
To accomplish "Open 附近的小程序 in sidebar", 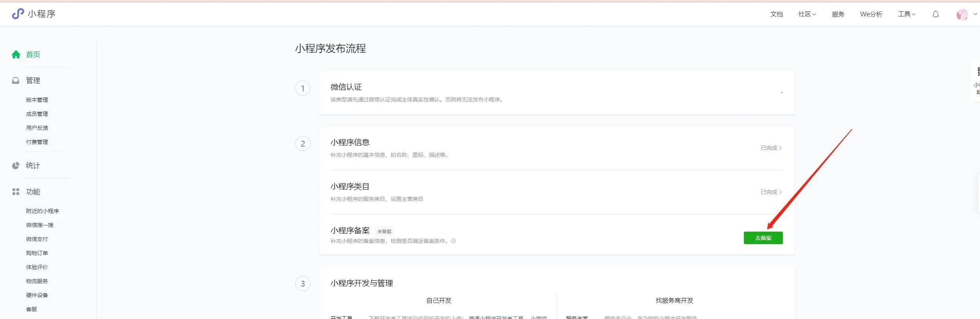I will pos(43,211).
